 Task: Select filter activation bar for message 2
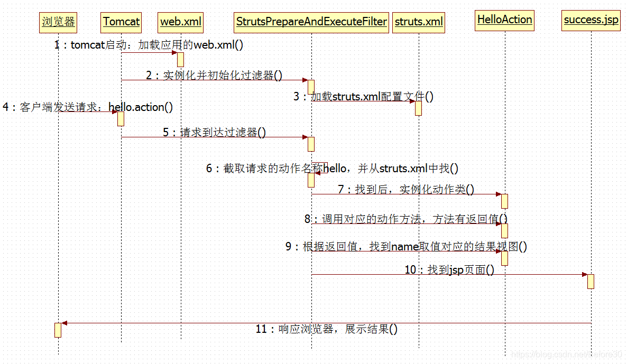pyautogui.click(x=311, y=87)
